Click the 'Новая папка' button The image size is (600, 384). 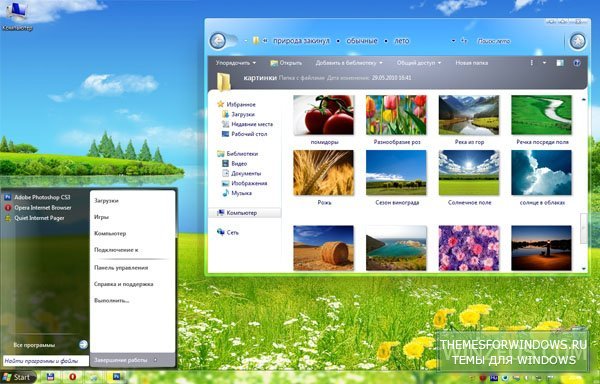click(x=471, y=63)
